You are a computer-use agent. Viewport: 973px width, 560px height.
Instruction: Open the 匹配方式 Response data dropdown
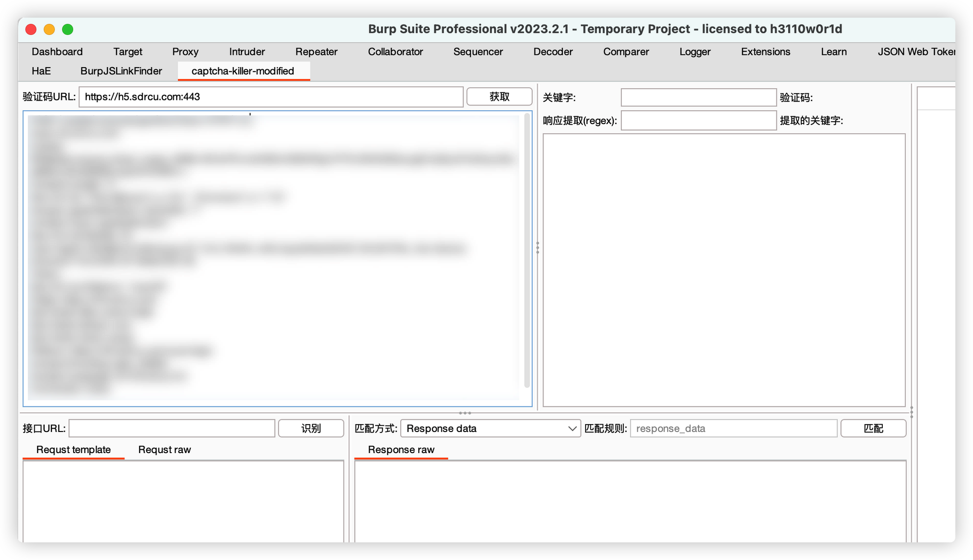coord(490,428)
